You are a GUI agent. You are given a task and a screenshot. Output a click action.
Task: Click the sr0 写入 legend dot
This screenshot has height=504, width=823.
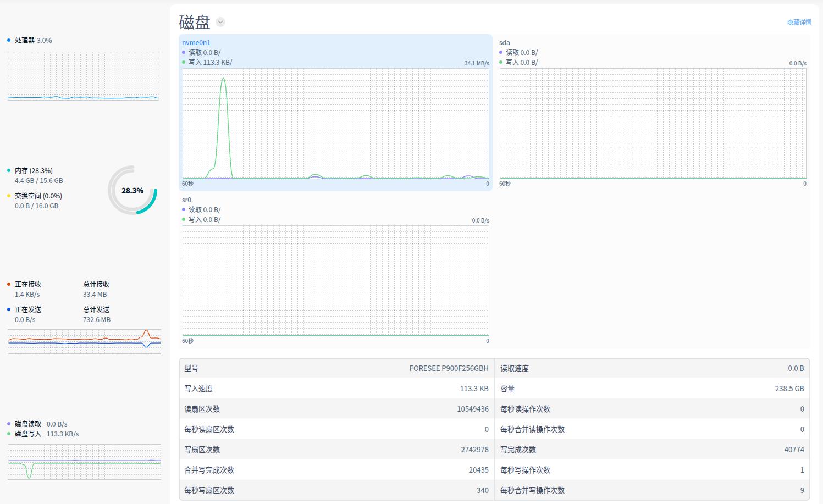184,219
